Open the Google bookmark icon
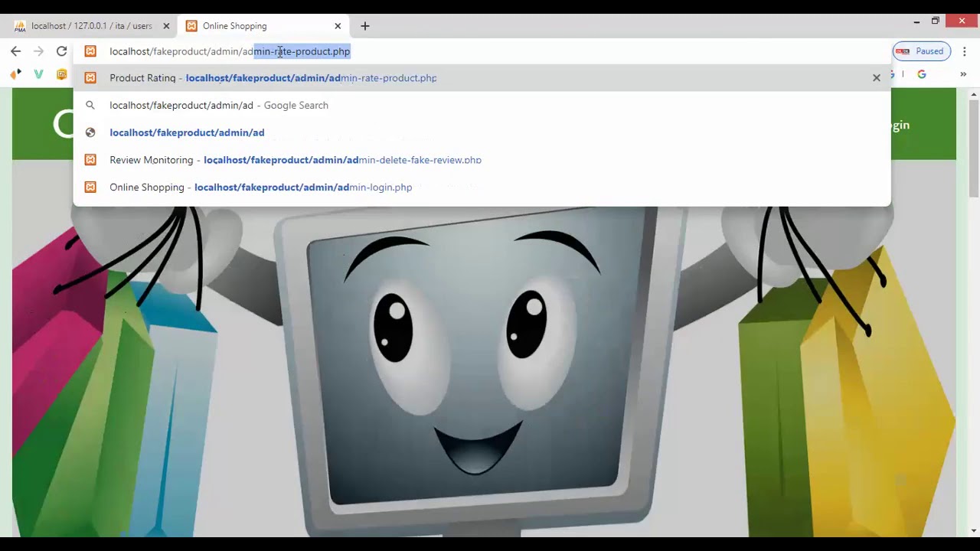 [x=922, y=74]
